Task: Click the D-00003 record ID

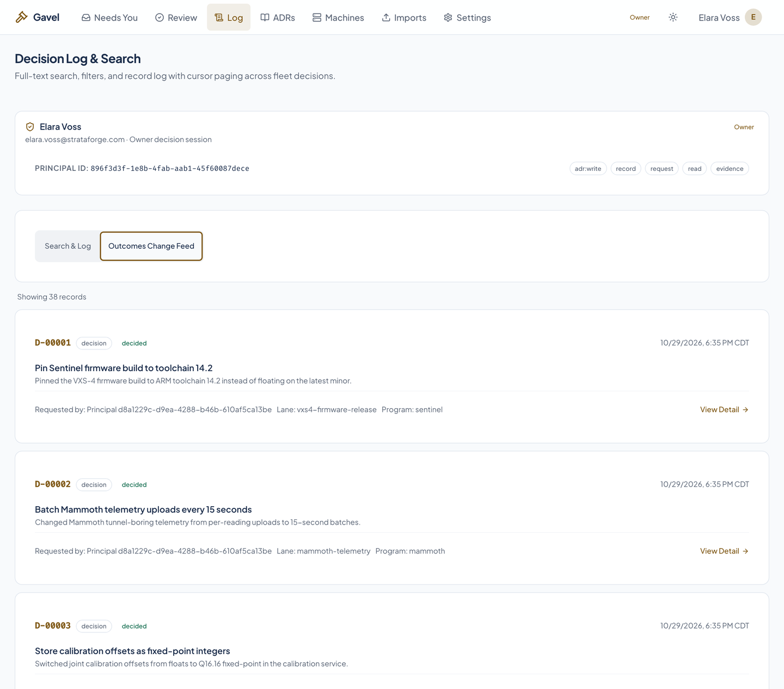Action: point(53,626)
